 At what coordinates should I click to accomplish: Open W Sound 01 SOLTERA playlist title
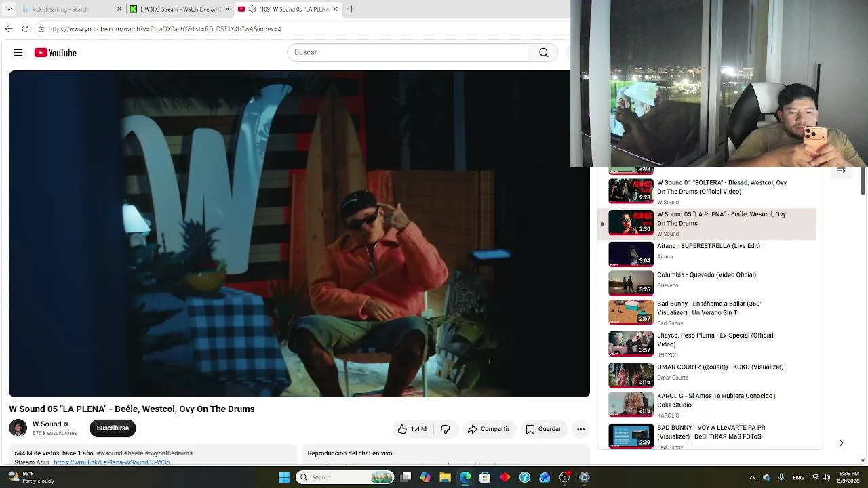(722, 187)
